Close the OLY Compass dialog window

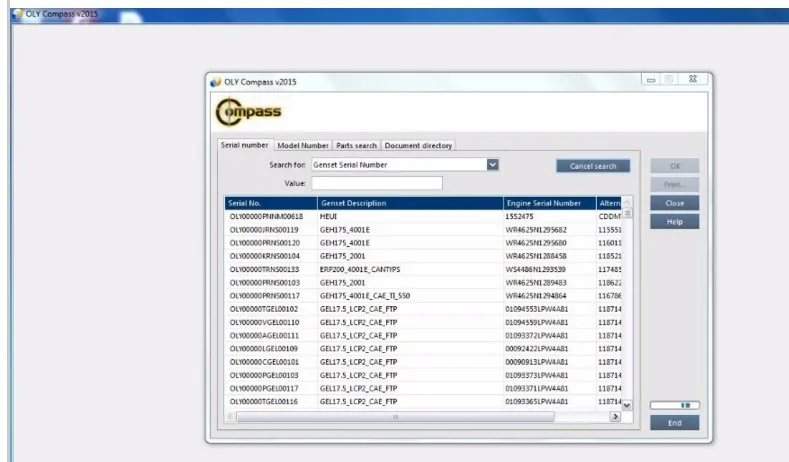point(693,79)
